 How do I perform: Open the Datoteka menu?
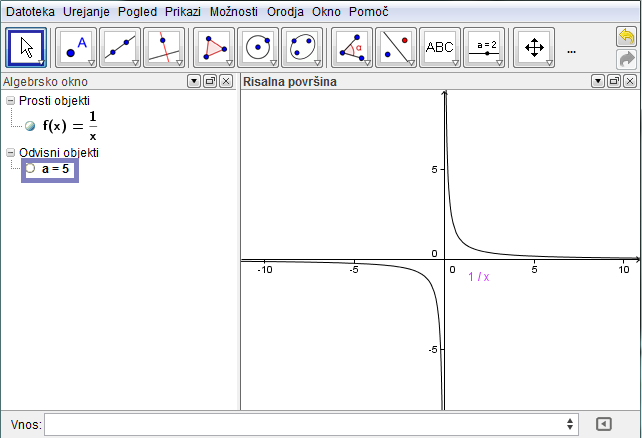click(31, 12)
